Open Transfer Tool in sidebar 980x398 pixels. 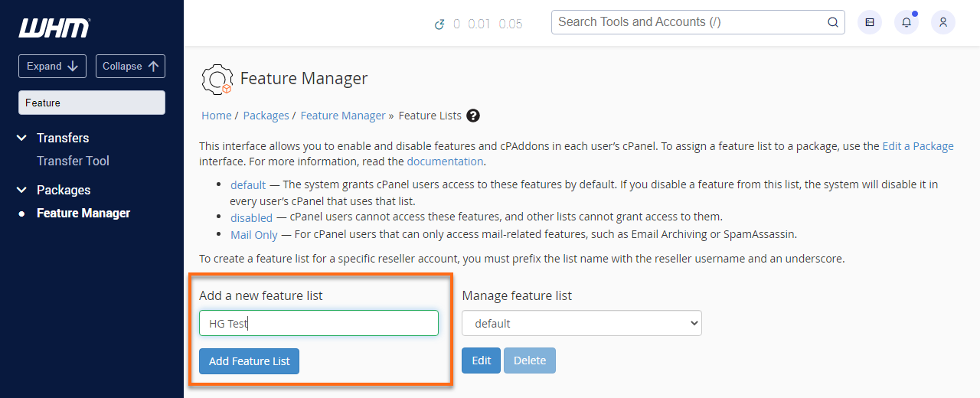(x=73, y=161)
